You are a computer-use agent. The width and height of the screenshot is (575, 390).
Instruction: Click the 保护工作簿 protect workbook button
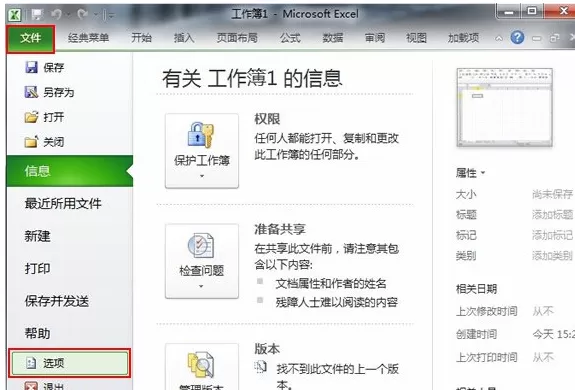tap(202, 151)
